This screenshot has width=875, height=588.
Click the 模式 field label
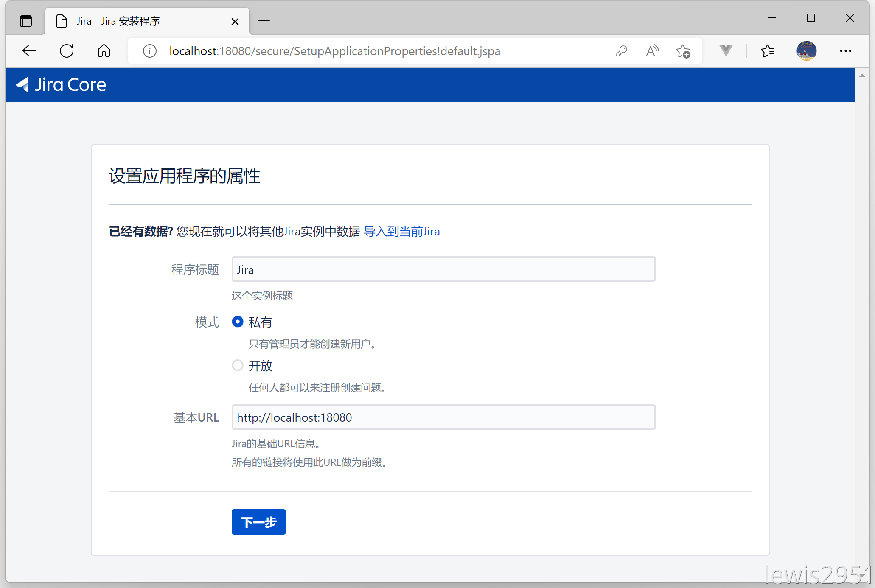click(x=207, y=322)
